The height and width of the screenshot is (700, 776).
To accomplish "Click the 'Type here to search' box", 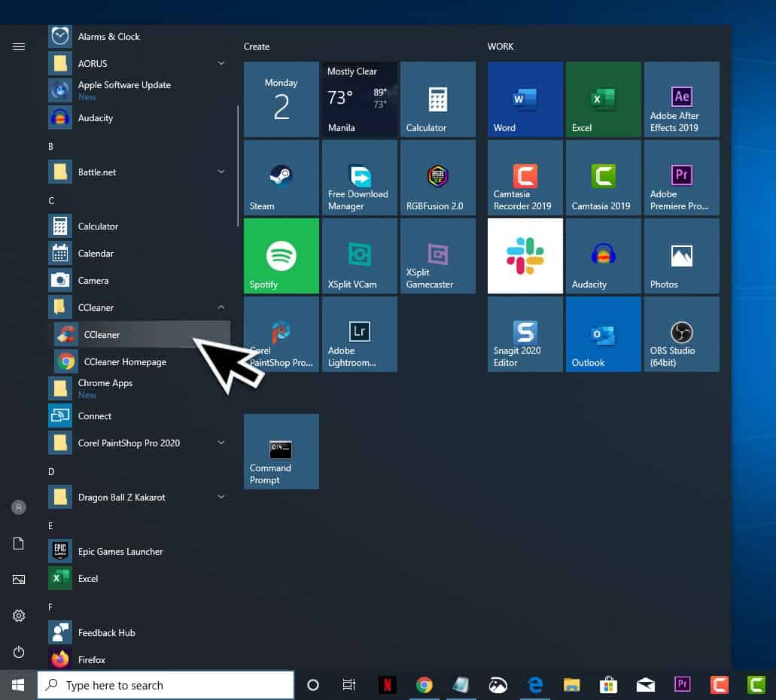I will pos(166,685).
